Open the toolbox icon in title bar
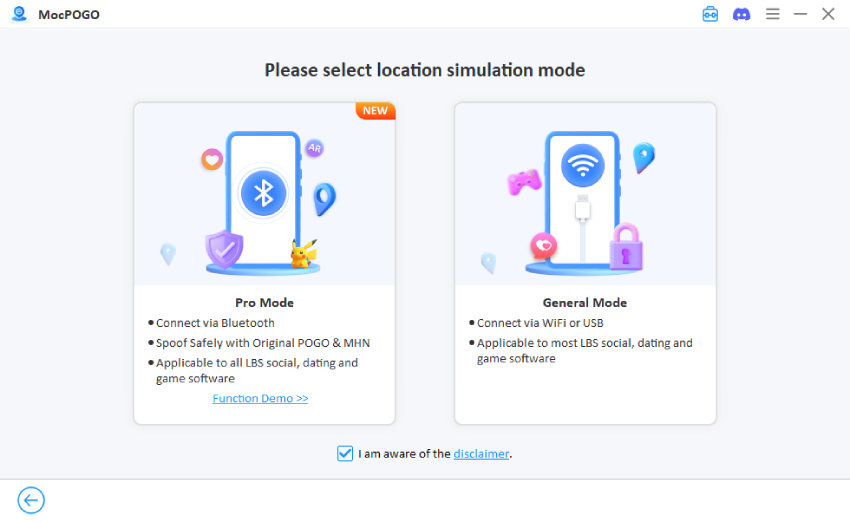 pyautogui.click(x=710, y=14)
